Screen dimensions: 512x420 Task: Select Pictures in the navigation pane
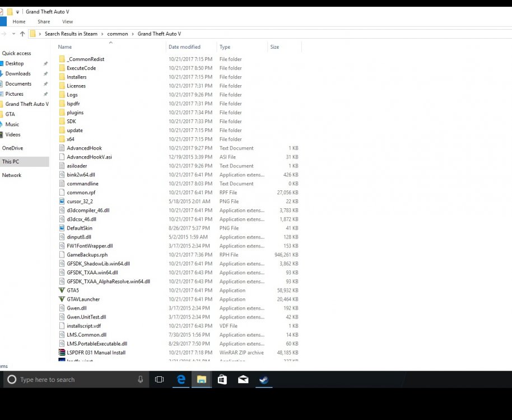point(15,94)
